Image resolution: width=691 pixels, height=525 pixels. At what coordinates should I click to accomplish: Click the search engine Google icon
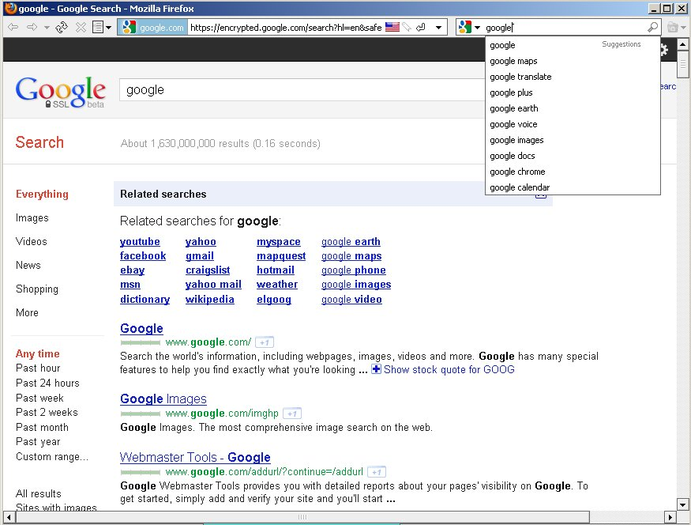click(464, 27)
